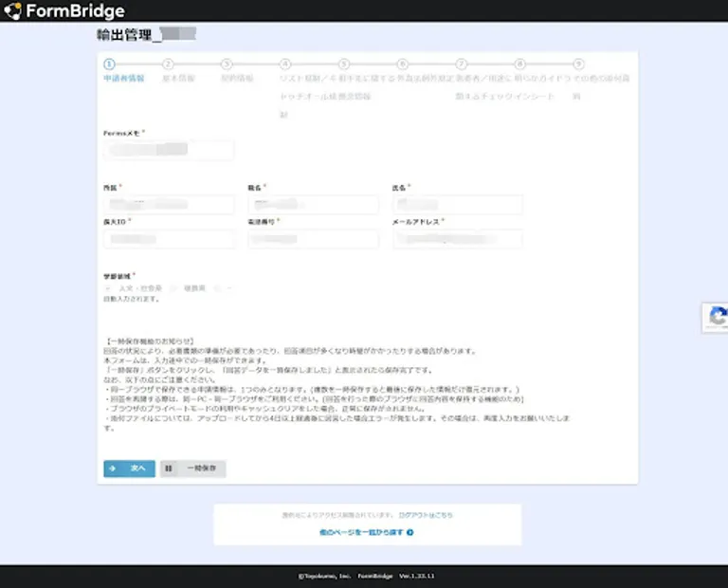Screen dimensions: 728x588
Task: Follow the ログアウトはこちら link
Action: click(426, 515)
